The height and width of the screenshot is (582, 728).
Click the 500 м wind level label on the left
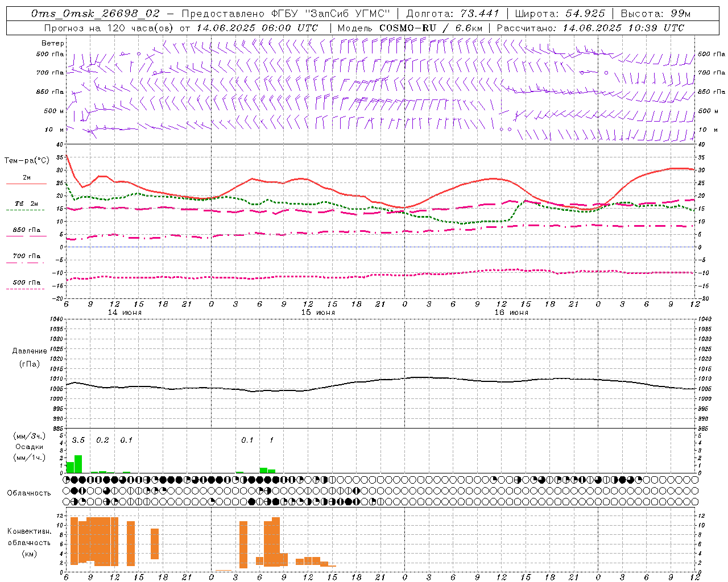pyautogui.click(x=55, y=111)
